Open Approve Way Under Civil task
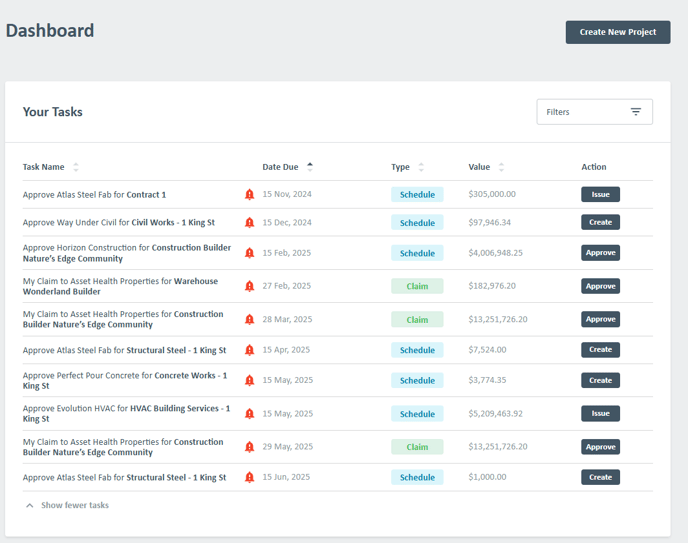Viewport: 688px width, 543px height. point(118,222)
